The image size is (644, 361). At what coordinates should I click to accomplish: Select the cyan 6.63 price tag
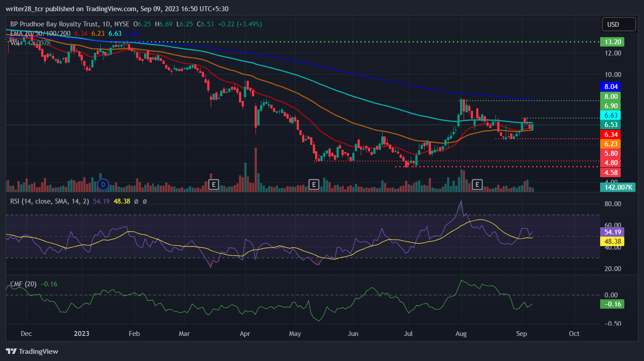pyautogui.click(x=611, y=115)
